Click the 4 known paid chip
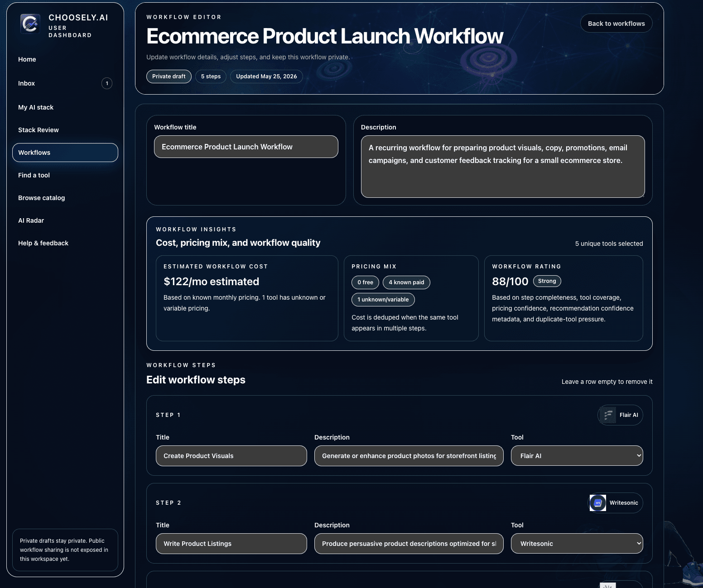 click(406, 282)
